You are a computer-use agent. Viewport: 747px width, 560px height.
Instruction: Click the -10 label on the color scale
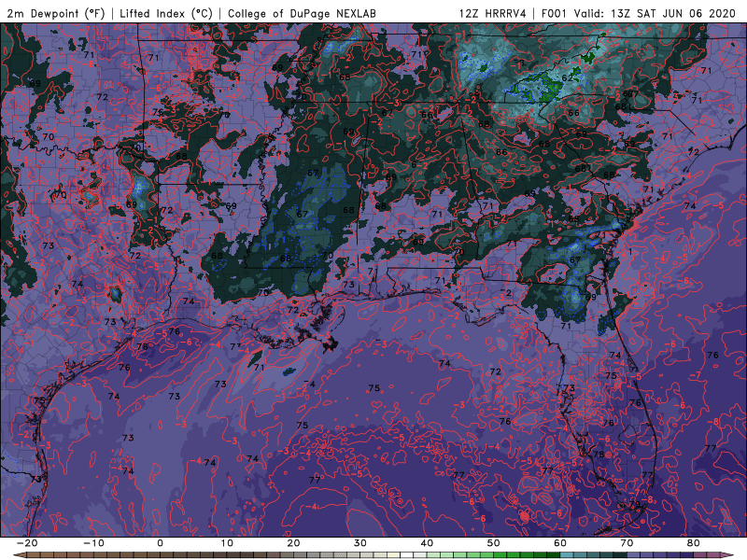pyautogui.click(x=93, y=543)
